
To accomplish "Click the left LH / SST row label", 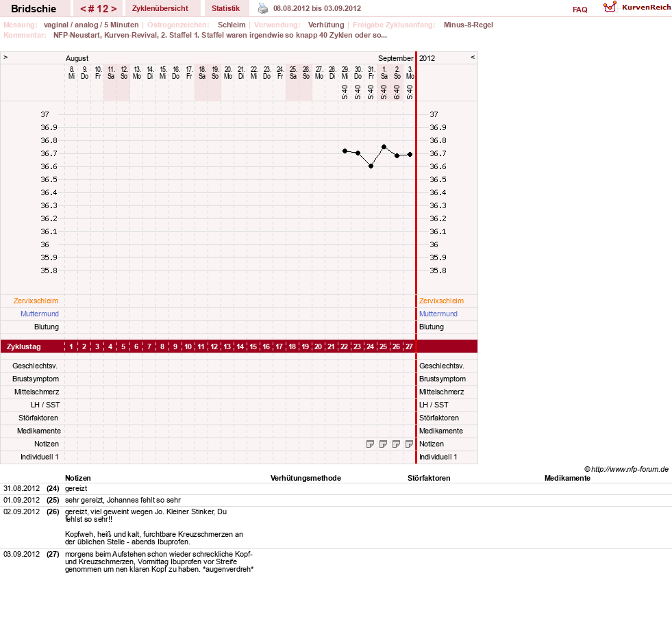I will click(x=45, y=405).
